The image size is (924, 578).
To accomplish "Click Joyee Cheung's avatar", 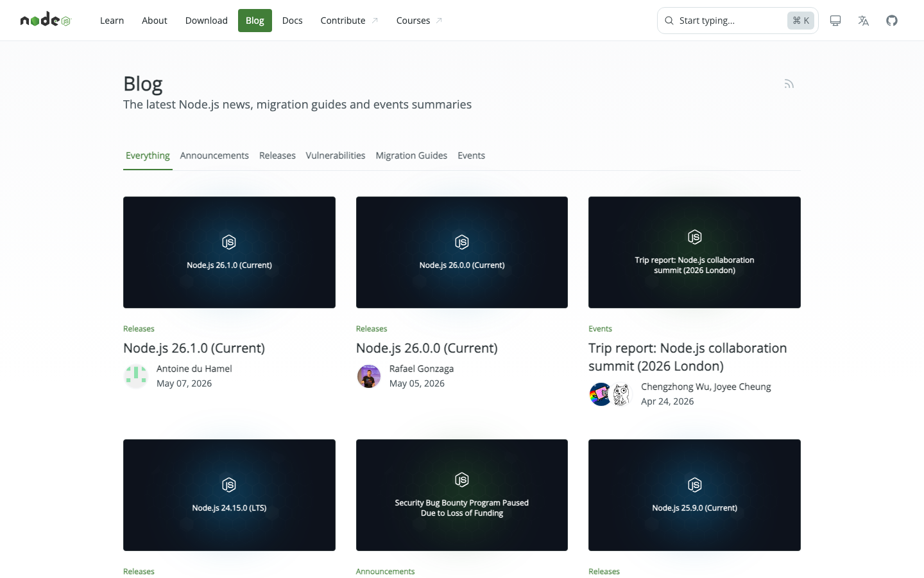I will [x=621, y=394].
